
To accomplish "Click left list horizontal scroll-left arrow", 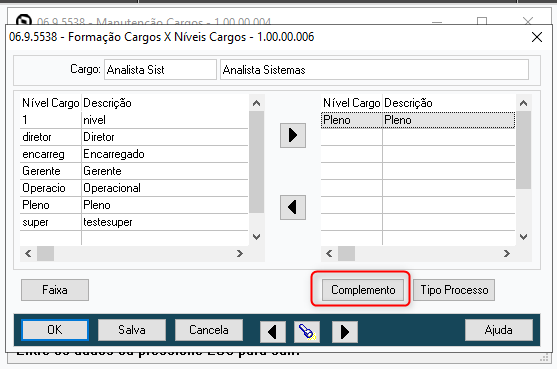I will pos(28,254).
